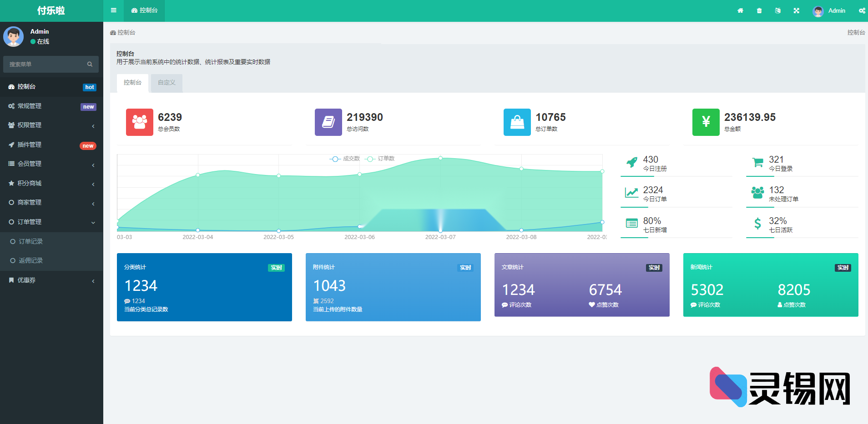Click the red 总会员数 users icon
This screenshot has height=424, width=868.
pos(140,122)
